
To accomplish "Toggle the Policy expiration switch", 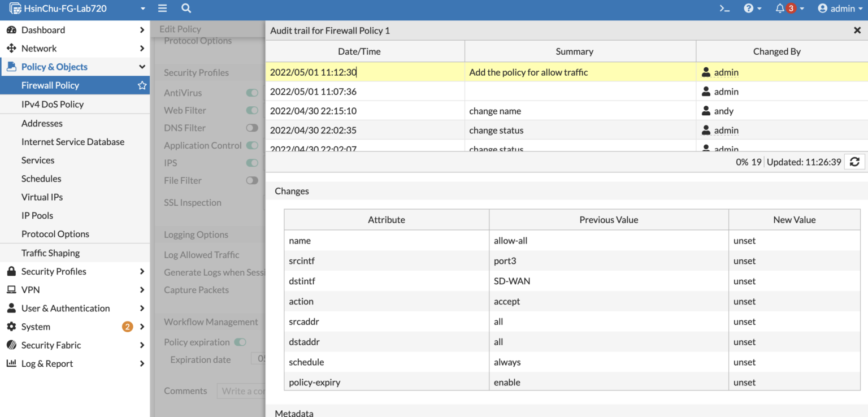I will (x=240, y=342).
